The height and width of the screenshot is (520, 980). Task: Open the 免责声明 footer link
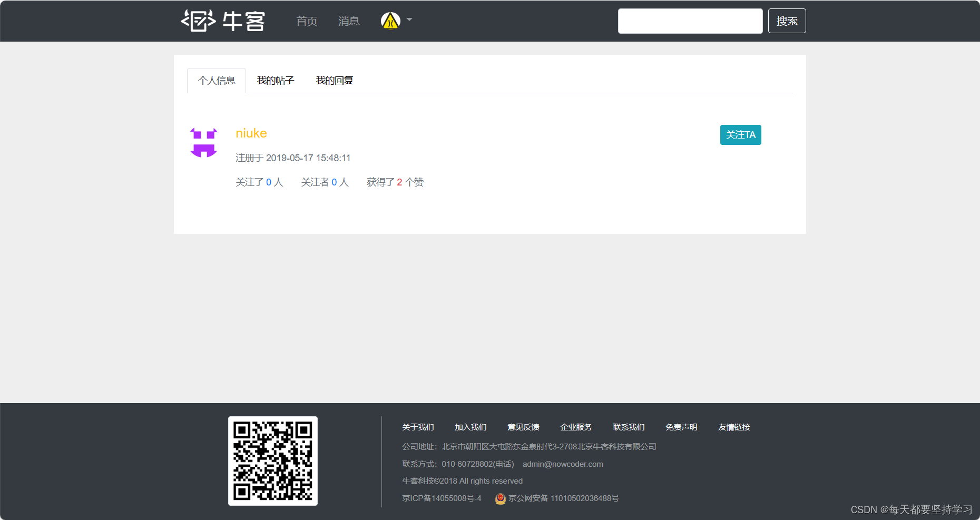[x=681, y=427]
